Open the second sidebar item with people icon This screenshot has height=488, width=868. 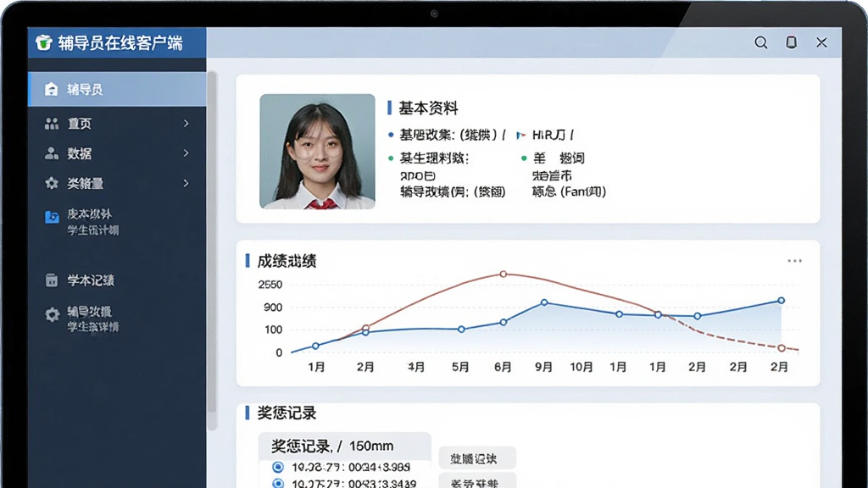(117, 124)
